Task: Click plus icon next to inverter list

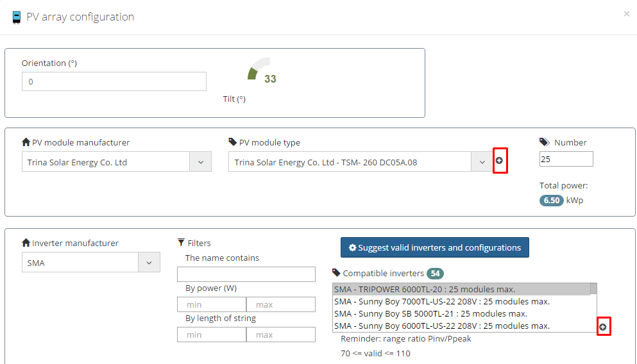Action: click(603, 327)
